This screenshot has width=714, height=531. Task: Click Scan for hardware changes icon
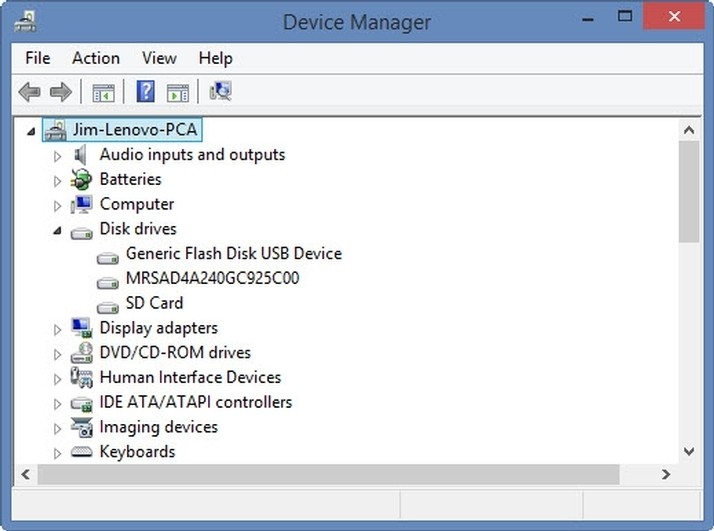point(220,91)
